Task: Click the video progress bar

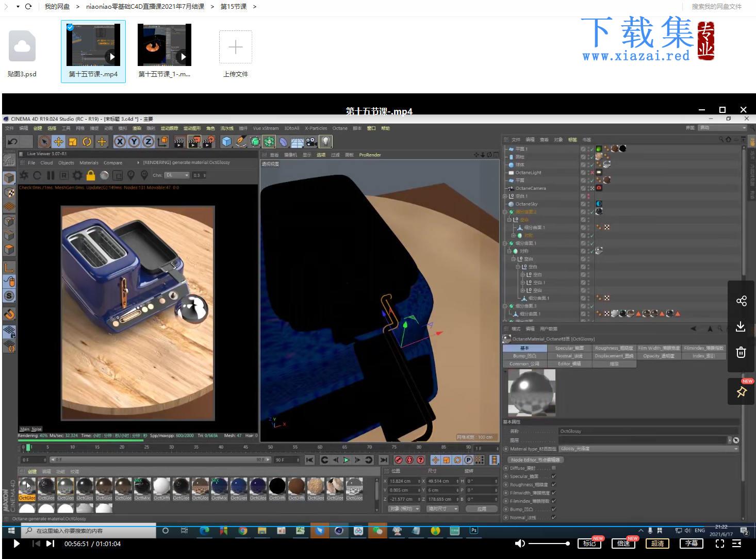Action: tap(378, 526)
